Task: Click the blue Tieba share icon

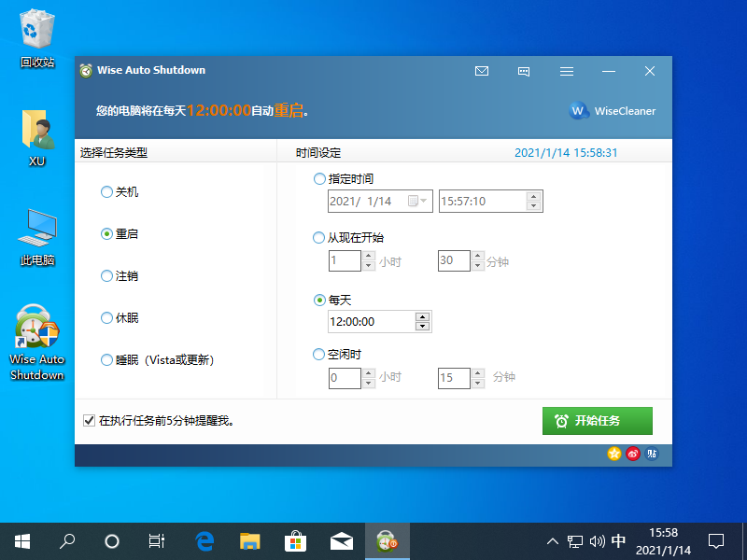Action: point(652,454)
